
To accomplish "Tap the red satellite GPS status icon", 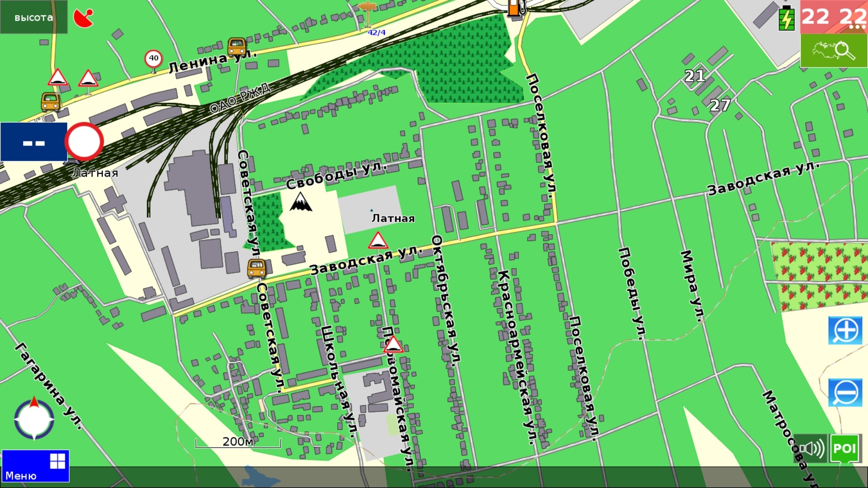I will (x=83, y=18).
